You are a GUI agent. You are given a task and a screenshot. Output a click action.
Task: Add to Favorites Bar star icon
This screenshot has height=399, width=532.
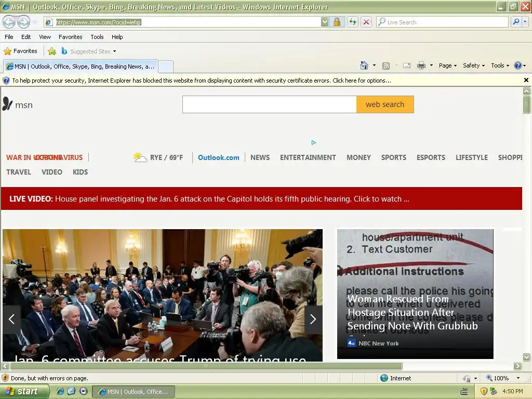coord(52,51)
